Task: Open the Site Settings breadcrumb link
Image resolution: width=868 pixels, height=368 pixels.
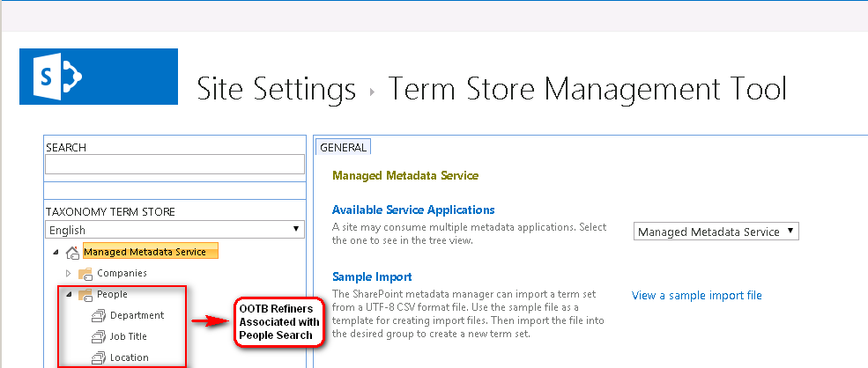Action: click(x=276, y=90)
